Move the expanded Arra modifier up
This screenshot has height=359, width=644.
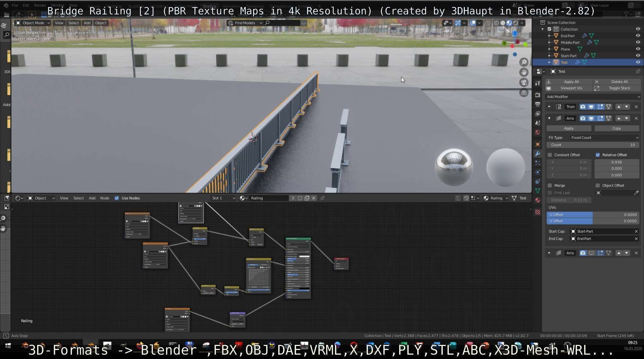tap(619, 119)
